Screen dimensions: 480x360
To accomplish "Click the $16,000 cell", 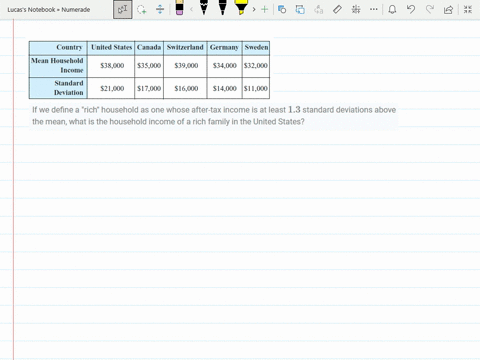I will click(185, 88).
